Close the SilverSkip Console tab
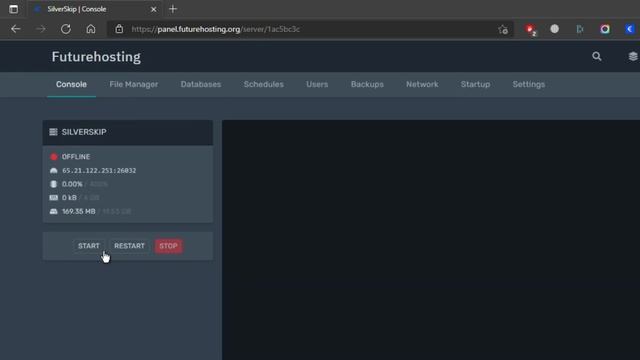This screenshot has width=640, height=360. (x=153, y=9)
